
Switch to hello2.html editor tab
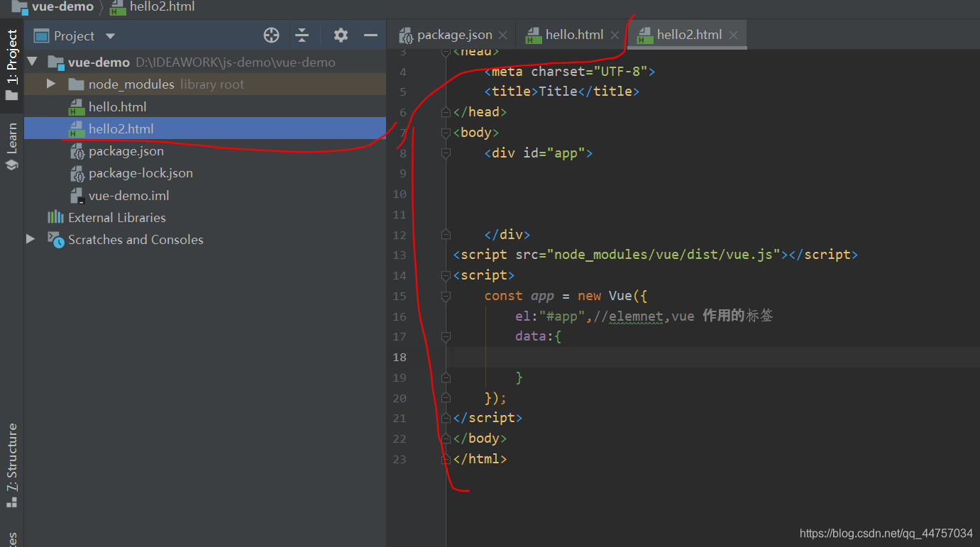coord(689,35)
